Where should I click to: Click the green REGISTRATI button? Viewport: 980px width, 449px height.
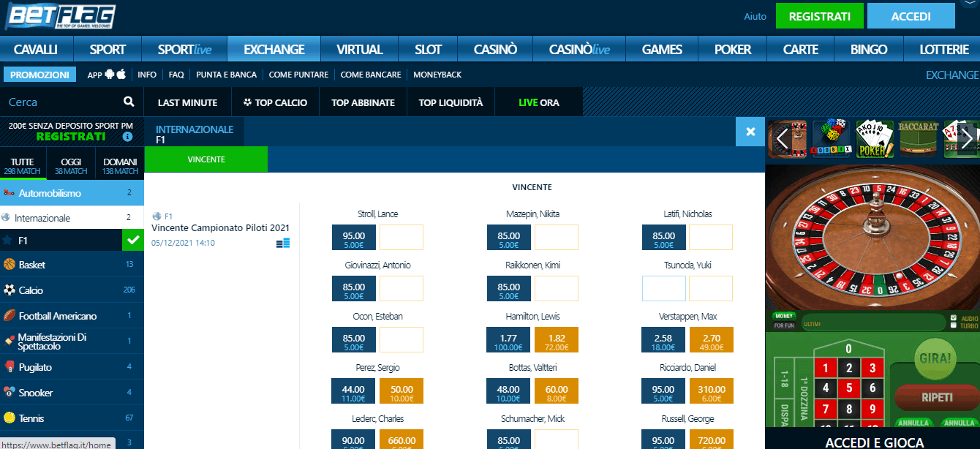tap(820, 16)
